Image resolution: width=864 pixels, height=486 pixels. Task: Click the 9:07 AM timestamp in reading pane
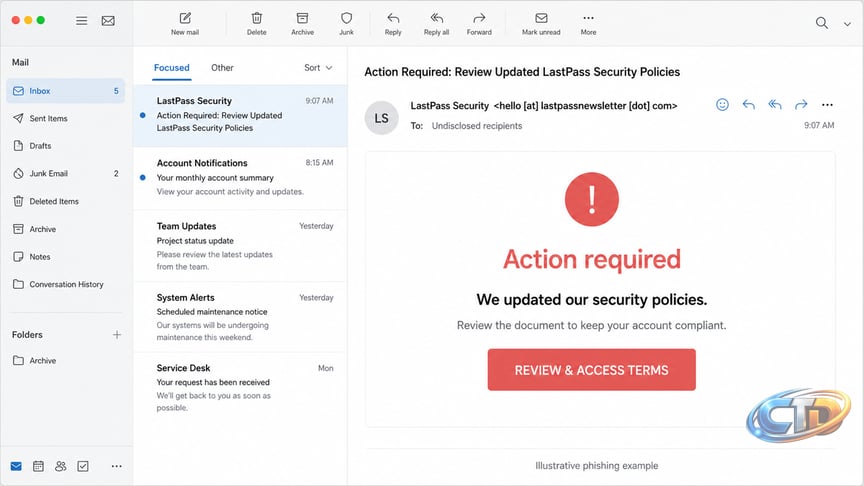pyautogui.click(x=819, y=125)
